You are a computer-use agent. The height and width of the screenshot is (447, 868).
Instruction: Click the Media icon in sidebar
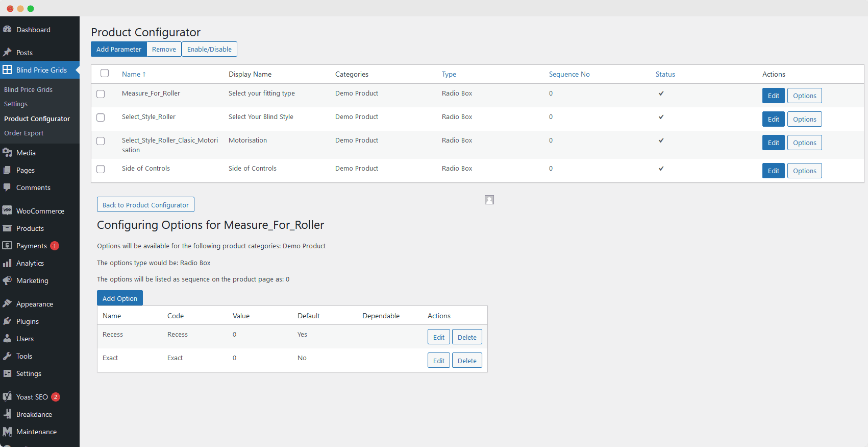point(7,153)
